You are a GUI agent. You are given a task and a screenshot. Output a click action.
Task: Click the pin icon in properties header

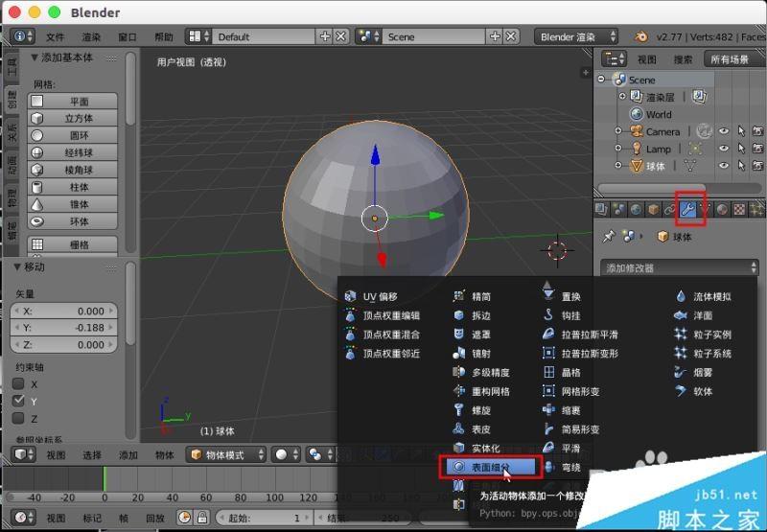click(608, 237)
